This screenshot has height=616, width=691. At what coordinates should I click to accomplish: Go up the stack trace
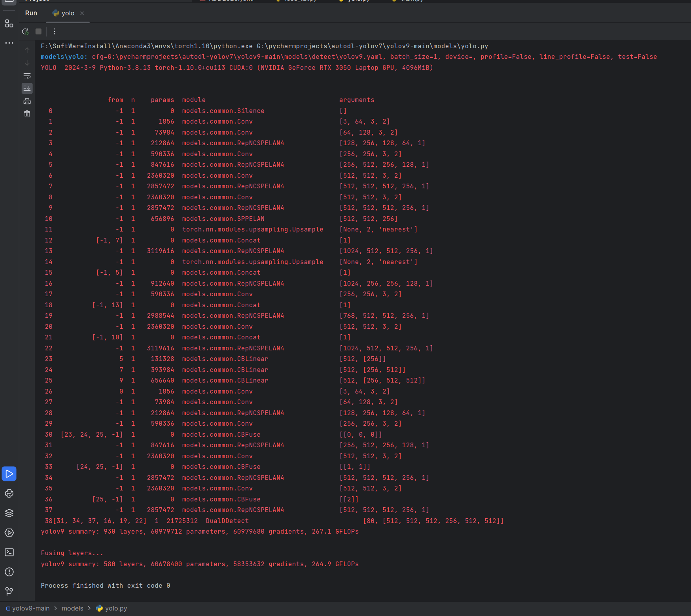[27, 50]
